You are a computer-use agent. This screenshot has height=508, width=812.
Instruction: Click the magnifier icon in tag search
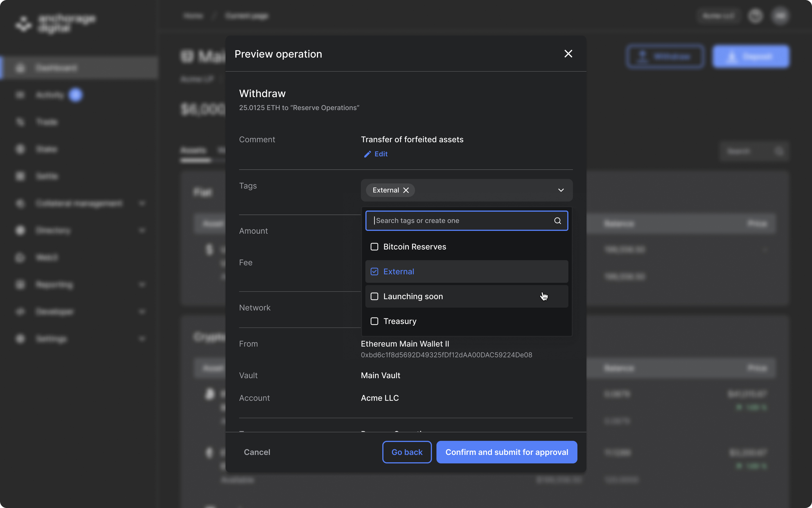(x=557, y=221)
